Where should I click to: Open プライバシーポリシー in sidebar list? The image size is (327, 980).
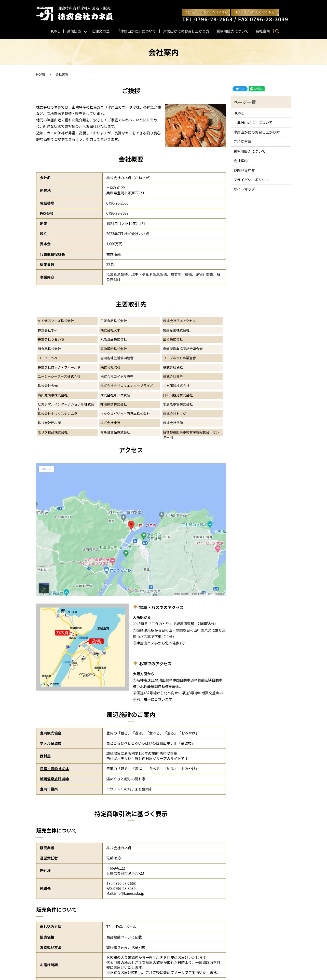click(261, 180)
